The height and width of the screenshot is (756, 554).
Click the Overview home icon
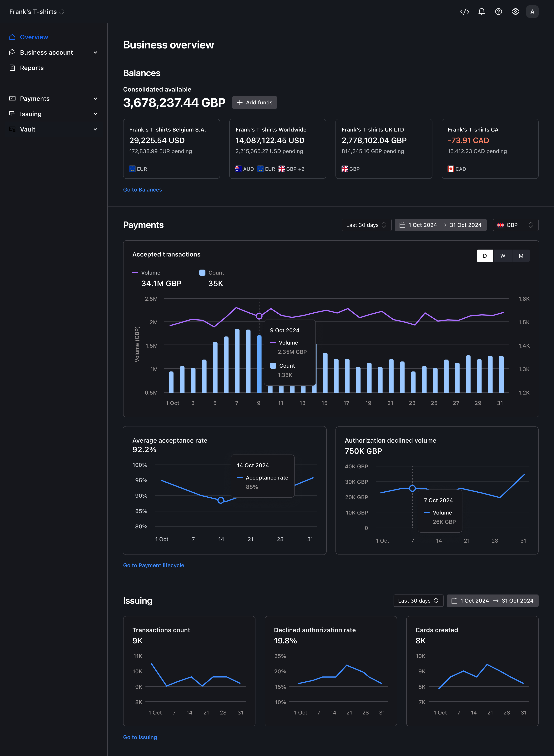click(x=13, y=37)
